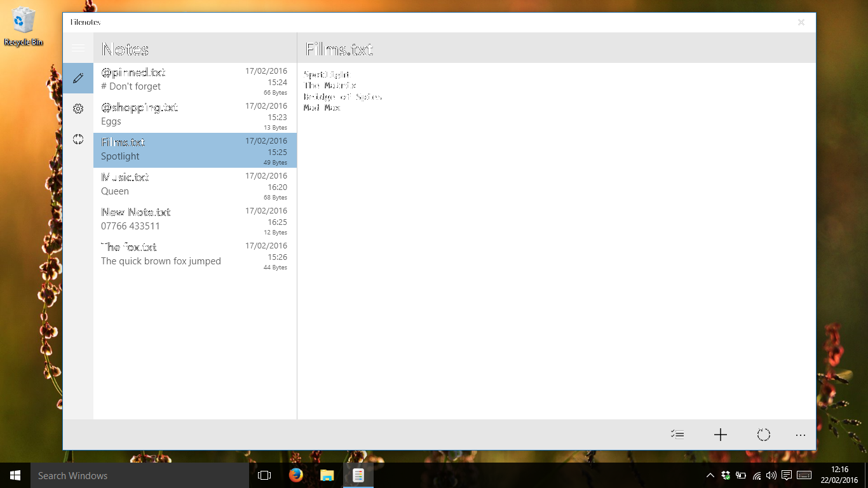The width and height of the screenshot is (868, 488).
Task: Click the Search Windows box
Action: (x=140, y=475)
